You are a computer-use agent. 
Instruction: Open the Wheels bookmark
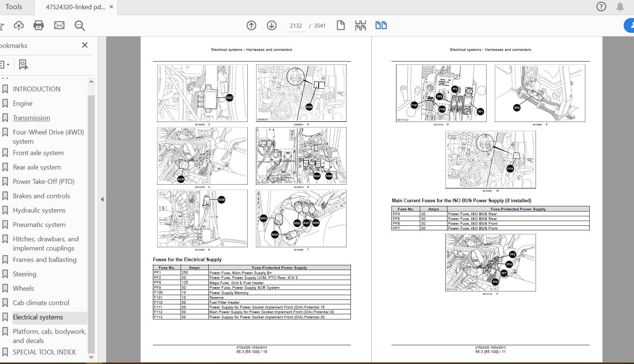23,288
